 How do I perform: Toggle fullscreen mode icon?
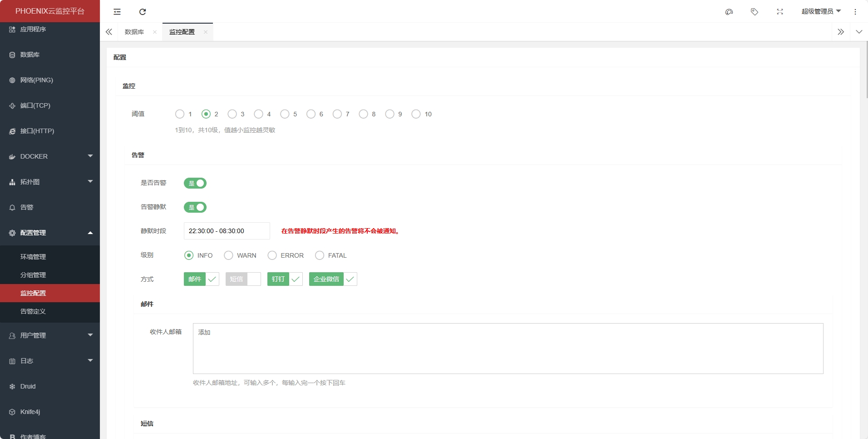coord(780,11)
